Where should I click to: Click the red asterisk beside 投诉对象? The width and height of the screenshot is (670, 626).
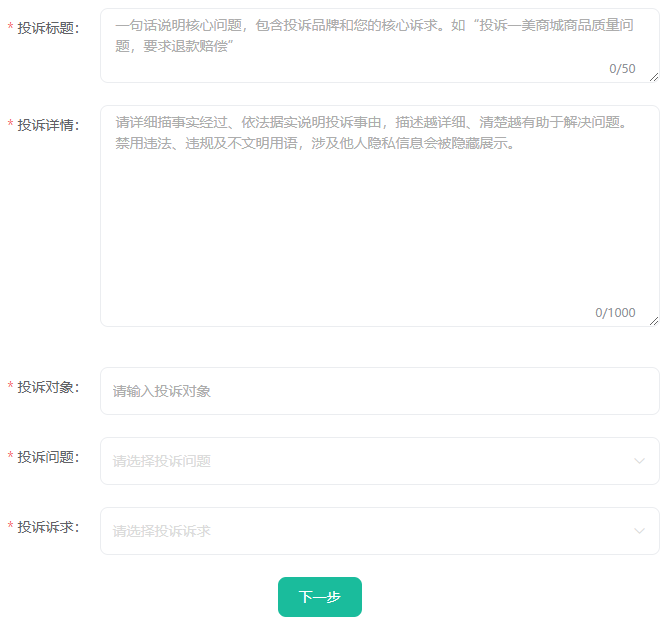(x=10, y=388)
